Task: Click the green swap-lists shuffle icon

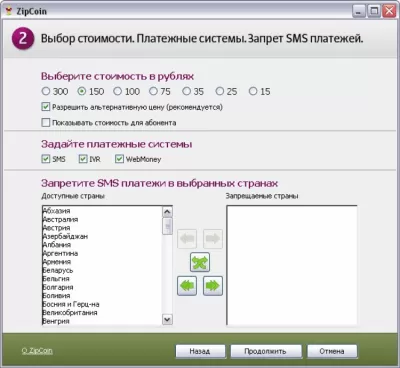Action: (200, 262)
